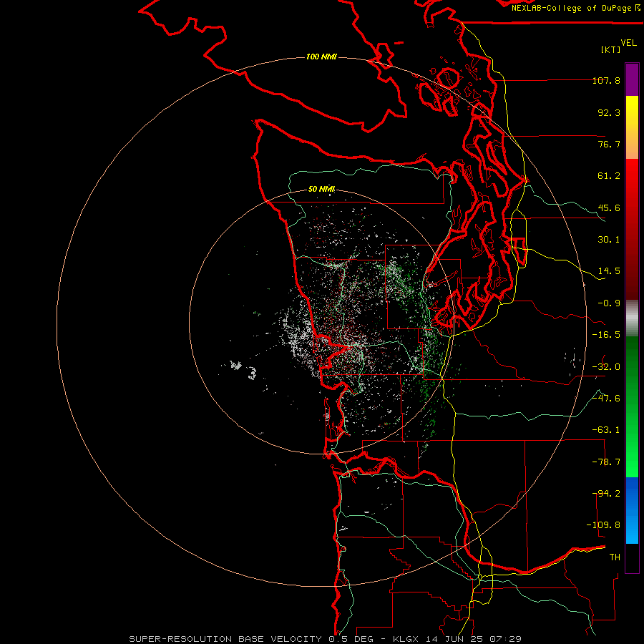Click the 50 NMI range ring label
Viewport: 644px width, 644px height.
pos(321,189)
